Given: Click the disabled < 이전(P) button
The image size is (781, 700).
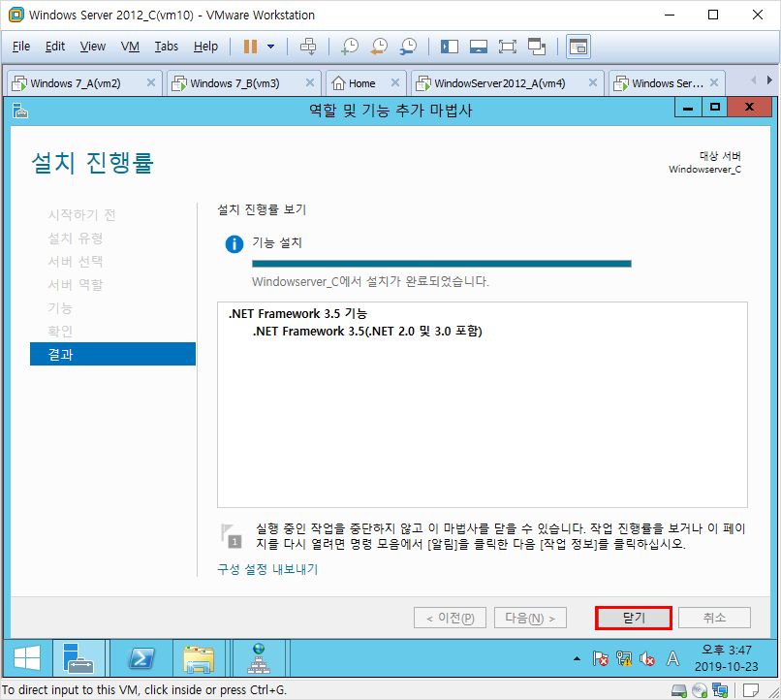Looking at the screenshot, I should 450,618.
